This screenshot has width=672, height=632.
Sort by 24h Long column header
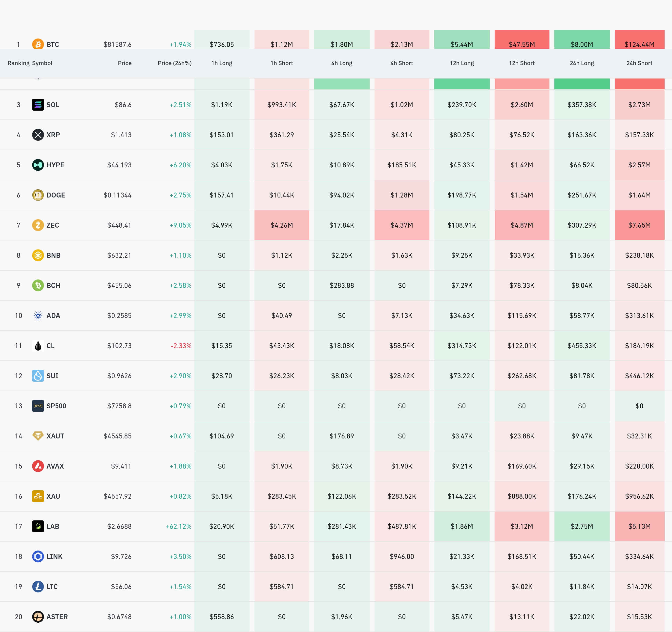point(582,63)
